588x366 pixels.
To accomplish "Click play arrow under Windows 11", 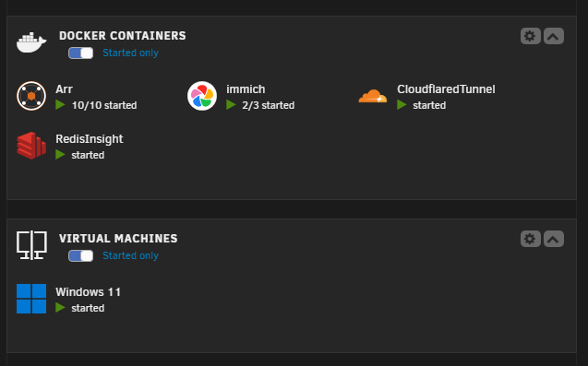I will coord(60,308).
